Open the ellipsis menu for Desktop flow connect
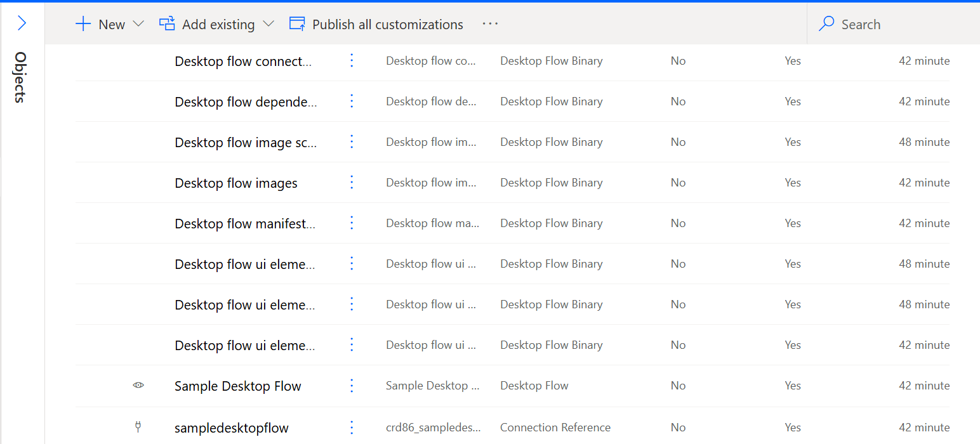The image size is (980, 444). pos(352,61)
